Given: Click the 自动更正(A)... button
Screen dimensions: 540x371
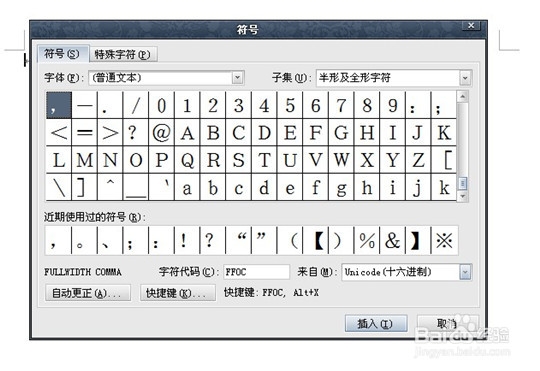Looking at the screenshot, I should tap(87, 293).
